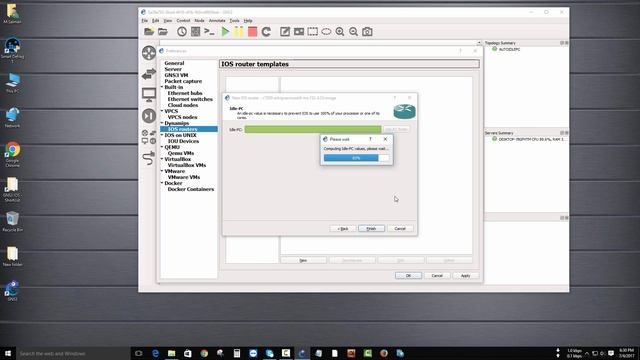Select the draw ellipse tool
640x360 pixels.
(326, 31)
